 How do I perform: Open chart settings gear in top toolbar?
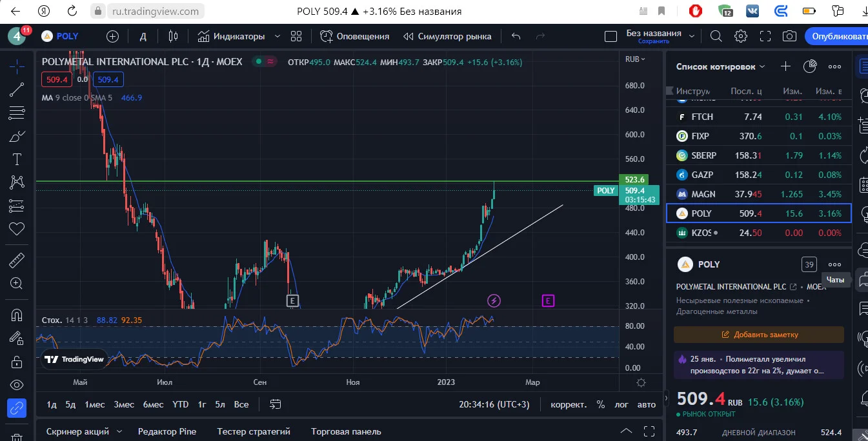741,36
